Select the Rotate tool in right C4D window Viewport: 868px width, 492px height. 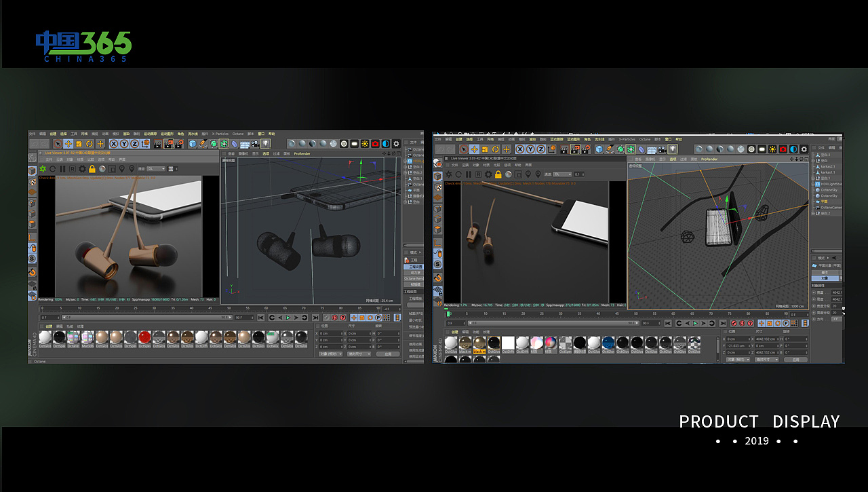tap(495, 149)
